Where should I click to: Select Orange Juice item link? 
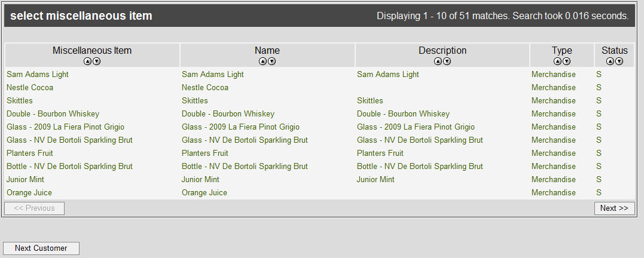(29, 192)
